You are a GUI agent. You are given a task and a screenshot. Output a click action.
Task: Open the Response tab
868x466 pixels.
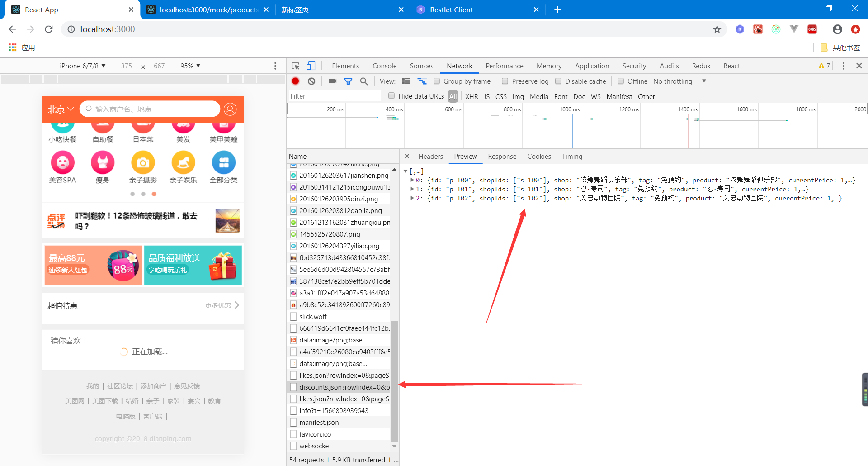pos(502,157)
